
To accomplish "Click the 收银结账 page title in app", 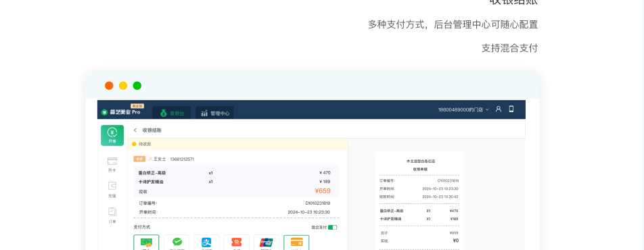I will click(152, 130).
